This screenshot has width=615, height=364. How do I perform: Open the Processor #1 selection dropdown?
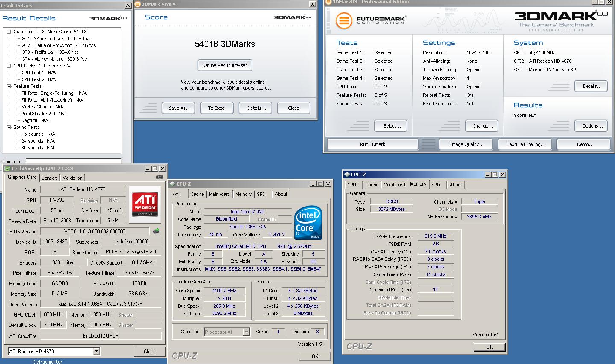click(246, 332)
